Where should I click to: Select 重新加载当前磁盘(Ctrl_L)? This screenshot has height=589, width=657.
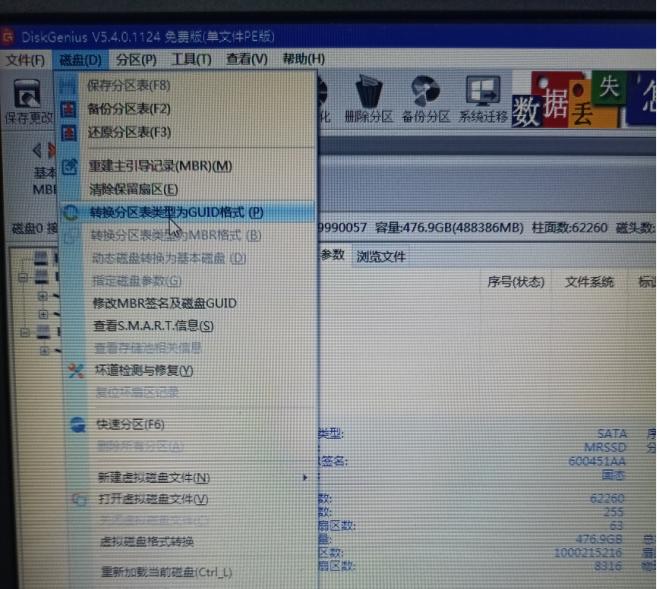[x=166, y=572]
